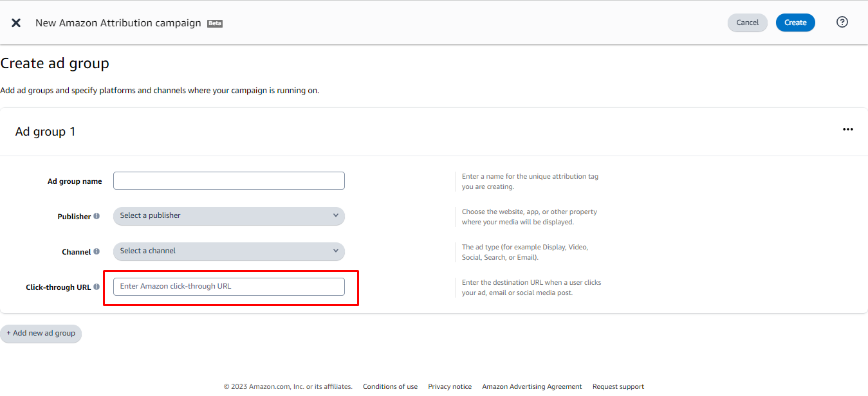Click the Create button
This screenshot has height=396, width=868.
tap(795, 22)
